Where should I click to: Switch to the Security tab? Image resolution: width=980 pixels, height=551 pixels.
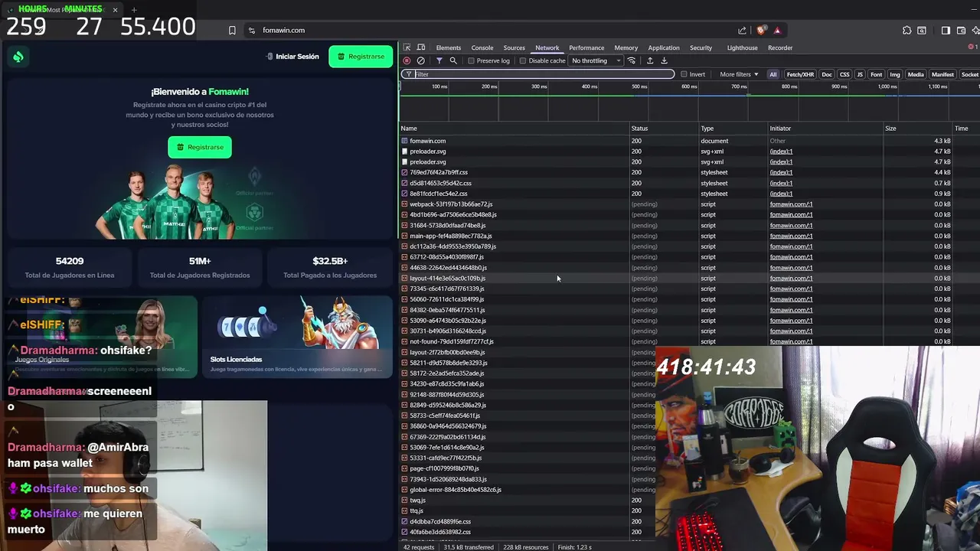click(701, 47)
